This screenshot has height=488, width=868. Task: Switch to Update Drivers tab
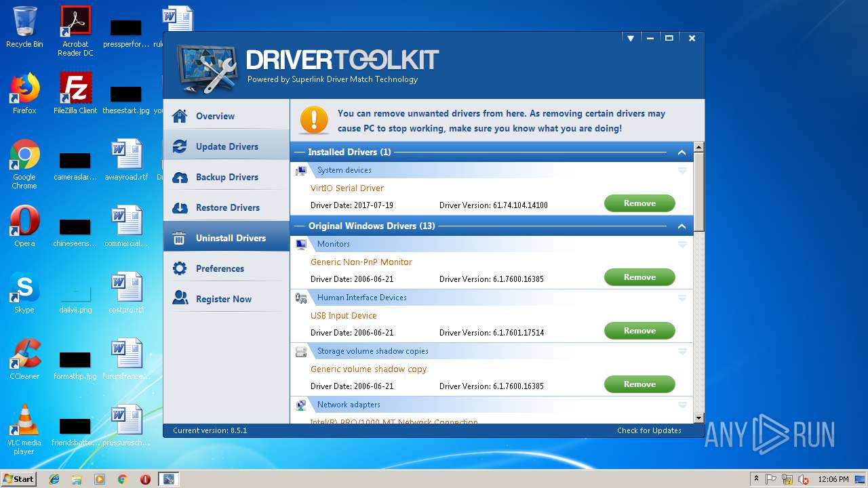[226, 146]
